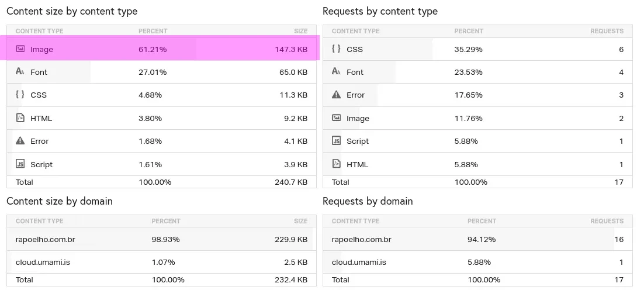The height and width of the screenshot is (297, 644).
Task: Click PERCENT header in content size by domain
Action: tap(166, 221)
